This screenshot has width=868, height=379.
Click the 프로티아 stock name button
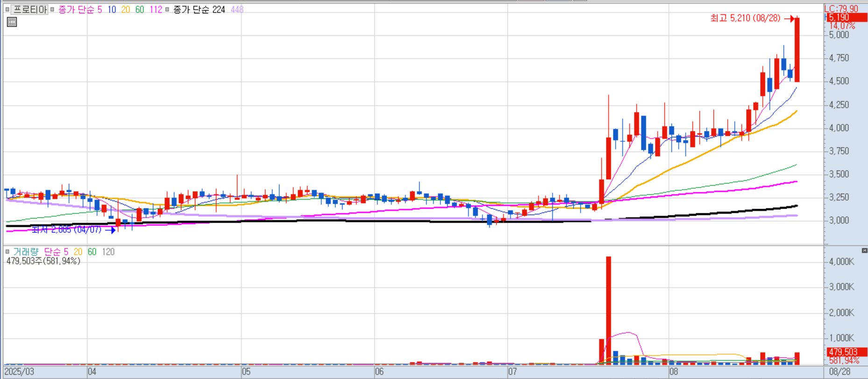[29, 9]
